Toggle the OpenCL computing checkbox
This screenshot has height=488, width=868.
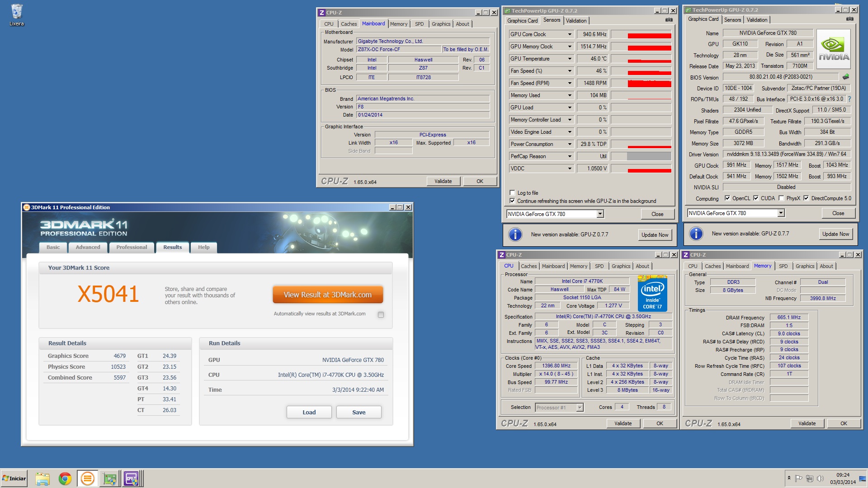(x=727, y=198)
